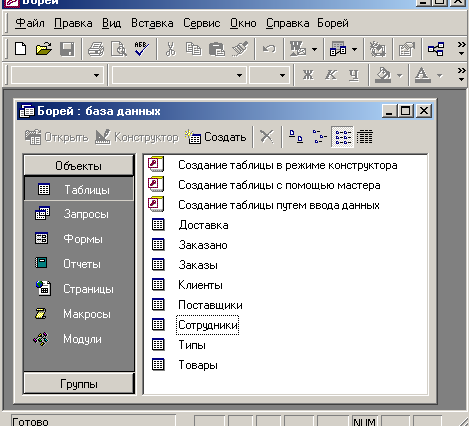Open the Analyze dropdown arrow

tap(354, 49)
